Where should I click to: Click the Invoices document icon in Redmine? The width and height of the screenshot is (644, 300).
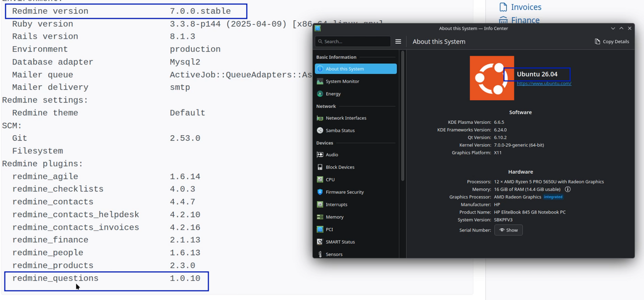coord(503,7)
